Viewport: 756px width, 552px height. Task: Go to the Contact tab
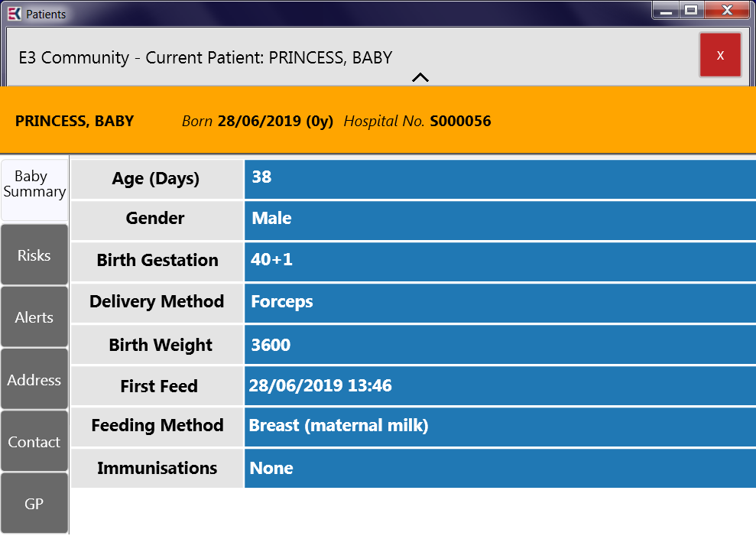point(34,441)
